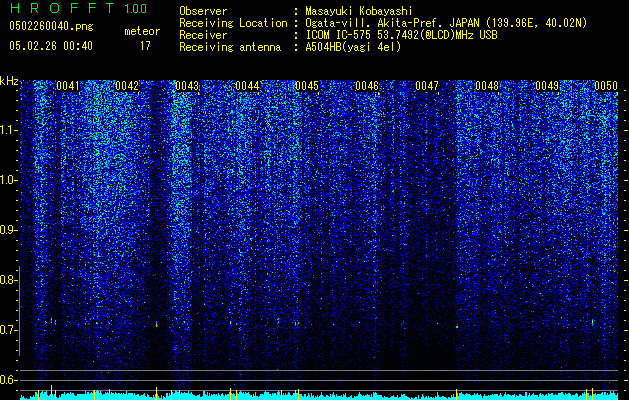Select observer name Masayuki Kobayashi
The height and width of the screenshot is (400, 629).
[x=359, y=11]
